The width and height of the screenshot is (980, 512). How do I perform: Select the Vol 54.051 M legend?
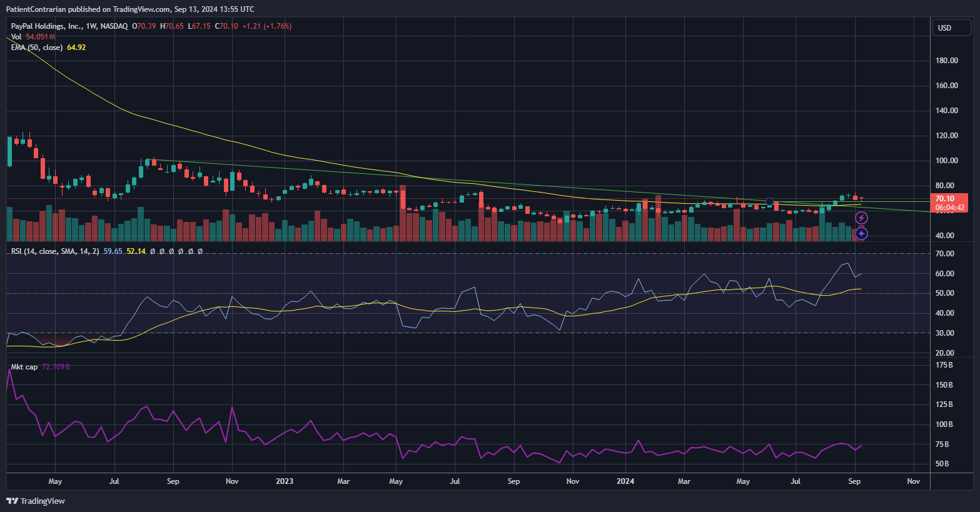[33, 37]
